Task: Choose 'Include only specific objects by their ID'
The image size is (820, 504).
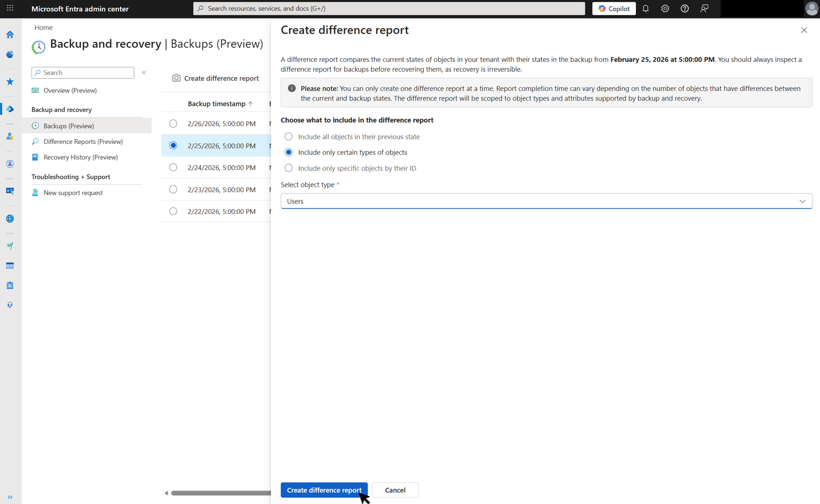Action: (288, 168)
